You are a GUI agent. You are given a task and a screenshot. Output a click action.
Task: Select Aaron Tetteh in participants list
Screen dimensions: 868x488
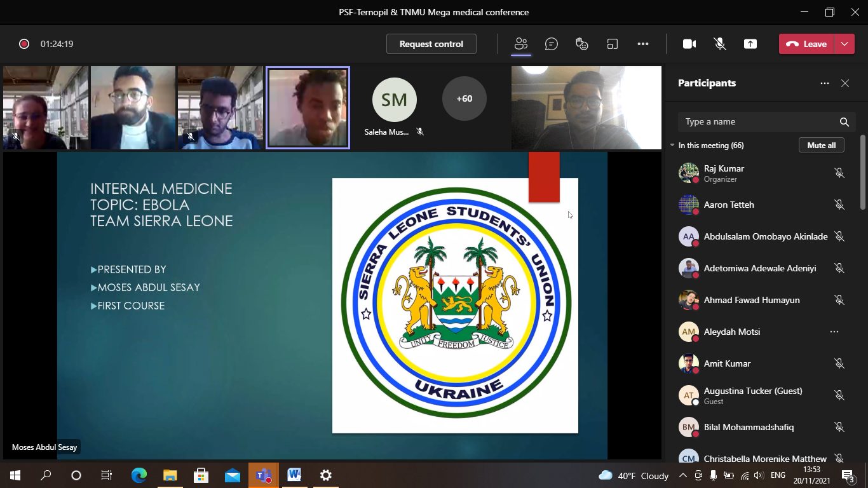[x=729, y=205]
